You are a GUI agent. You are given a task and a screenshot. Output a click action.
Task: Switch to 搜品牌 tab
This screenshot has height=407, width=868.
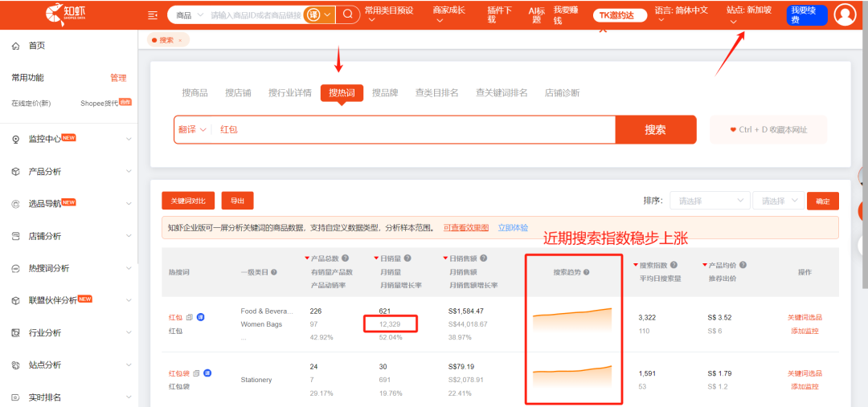click(385, 93)
